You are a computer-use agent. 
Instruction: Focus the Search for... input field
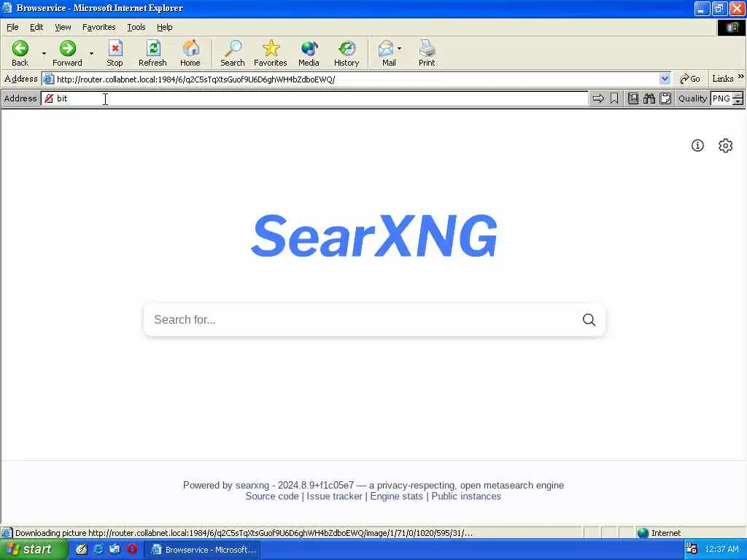(x=362, y=320)
